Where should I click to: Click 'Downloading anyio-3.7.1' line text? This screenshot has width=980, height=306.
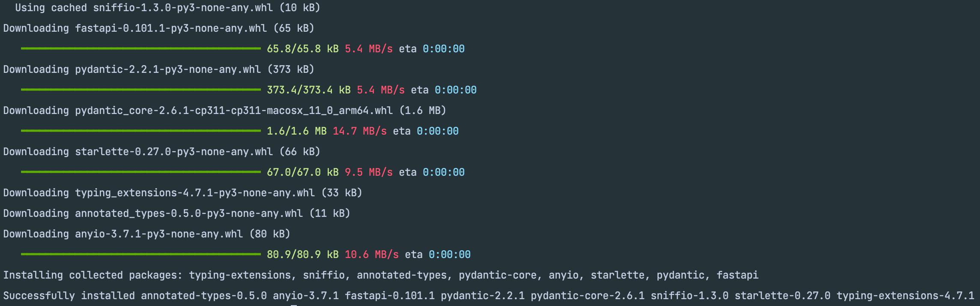[x=147, y=234]
